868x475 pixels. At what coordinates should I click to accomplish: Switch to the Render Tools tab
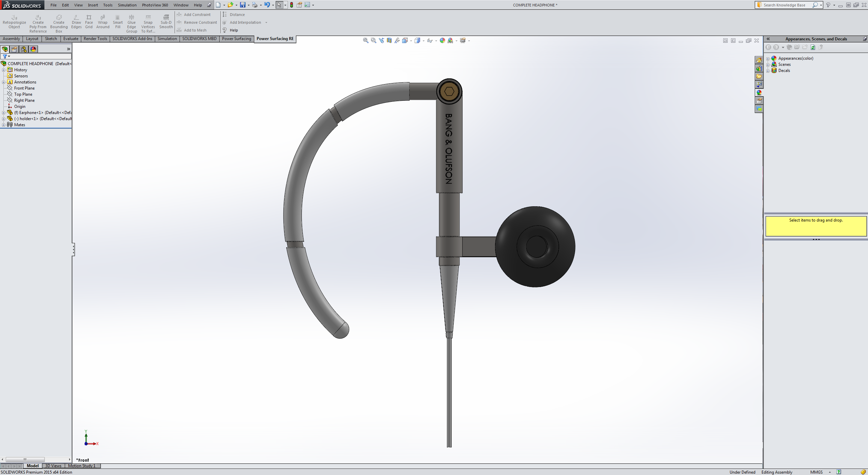(95, 39)
